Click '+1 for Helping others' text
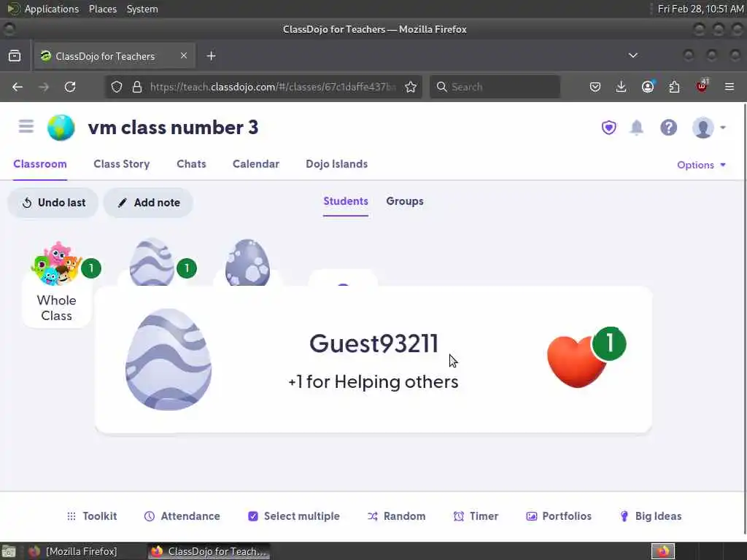 (x=373, y=381)
